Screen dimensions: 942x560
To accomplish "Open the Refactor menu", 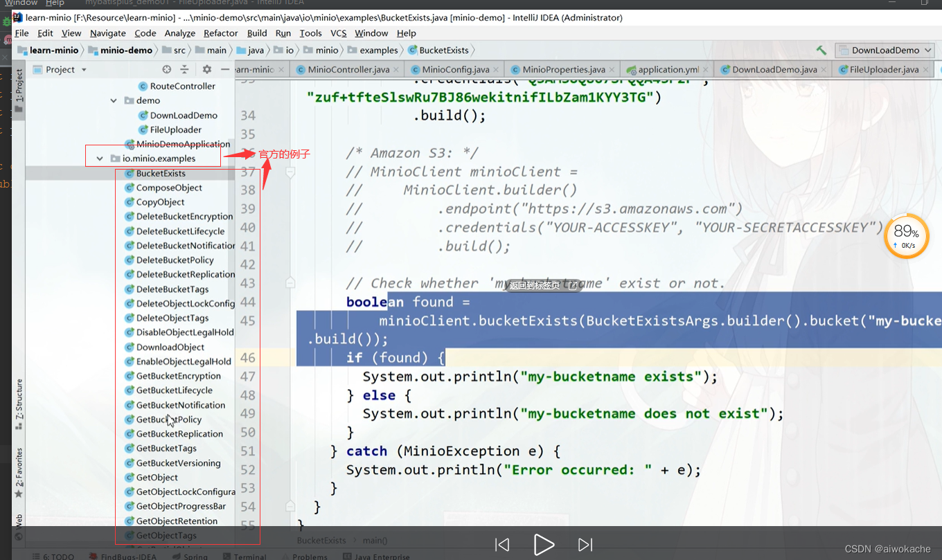I will pyautogui.click(x=221, y=33).
